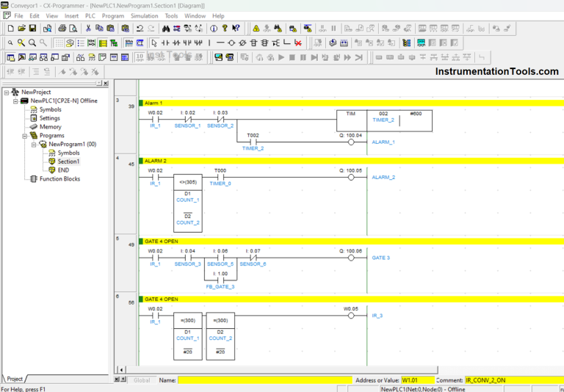
Task: Click the Open folder toolbar icon
Action: [21, 29]
